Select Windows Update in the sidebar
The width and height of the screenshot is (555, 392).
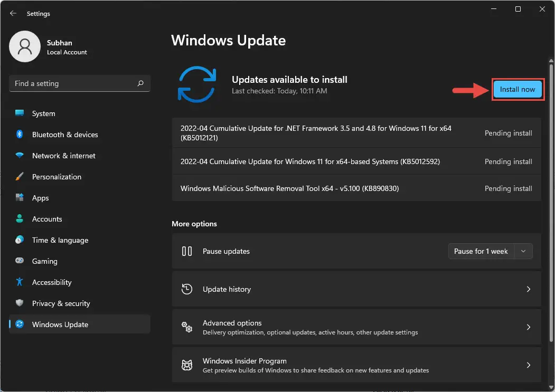tap(80, 324)
